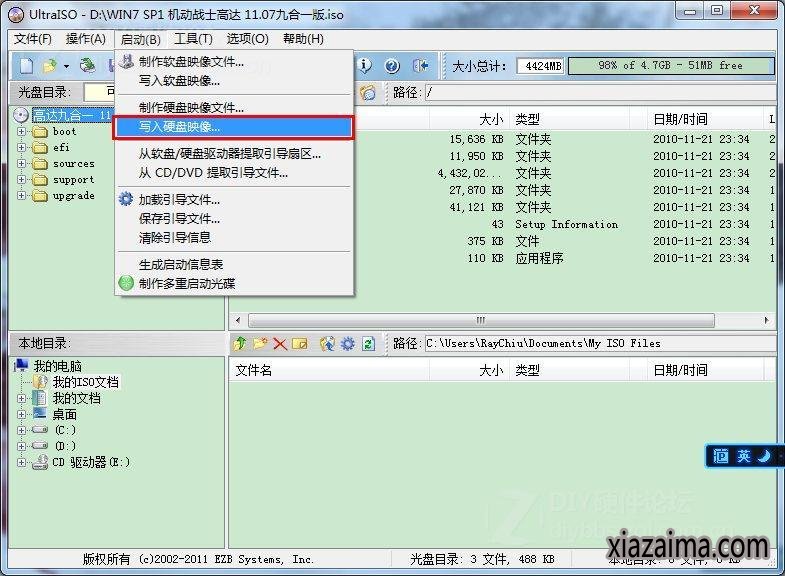Click the lower 文件名 column header
The image size is (785, 576).
tap(329, 370)
